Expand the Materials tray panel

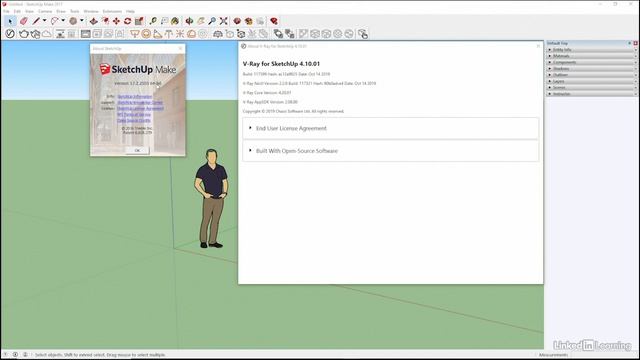click(591, 56)
